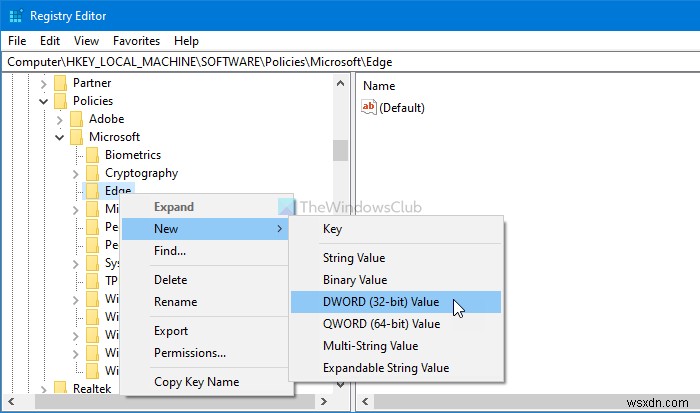Expand the Partner key
Screen dimensions: 700x413
[43, 83]
